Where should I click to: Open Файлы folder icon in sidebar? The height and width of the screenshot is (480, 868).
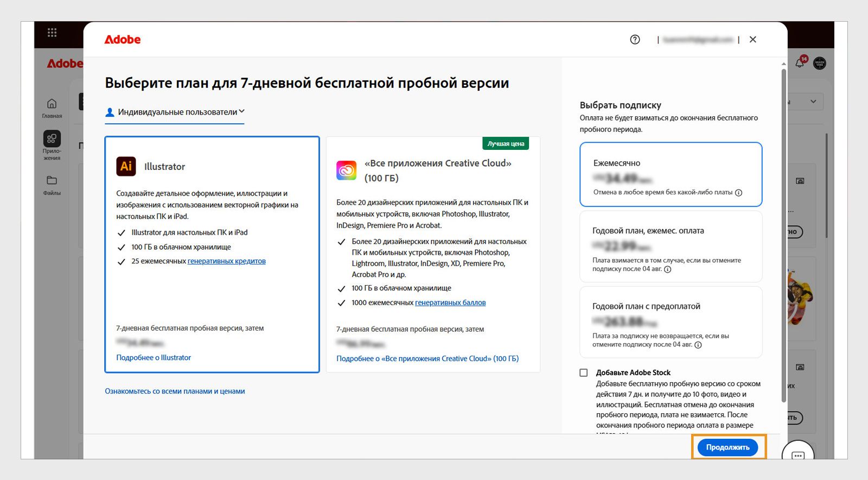(52, 180)
